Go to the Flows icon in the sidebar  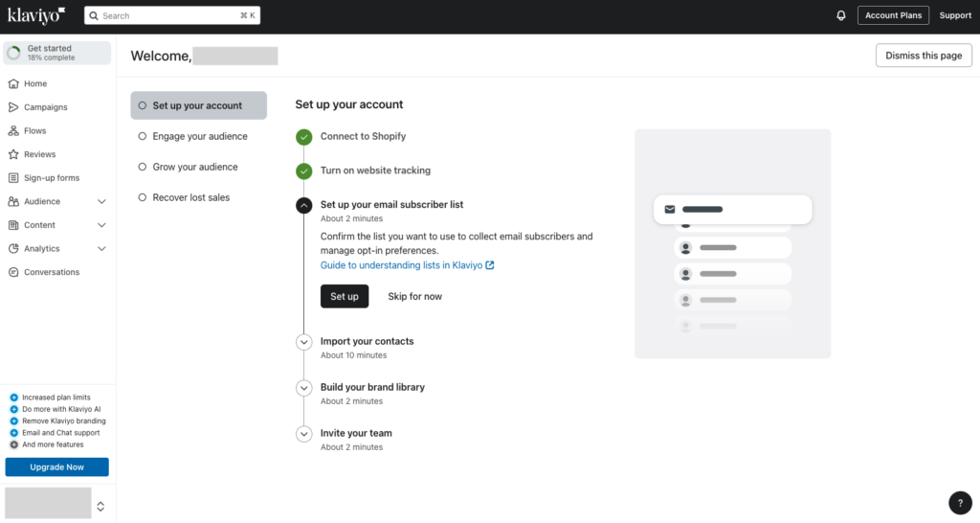[13, 130]
